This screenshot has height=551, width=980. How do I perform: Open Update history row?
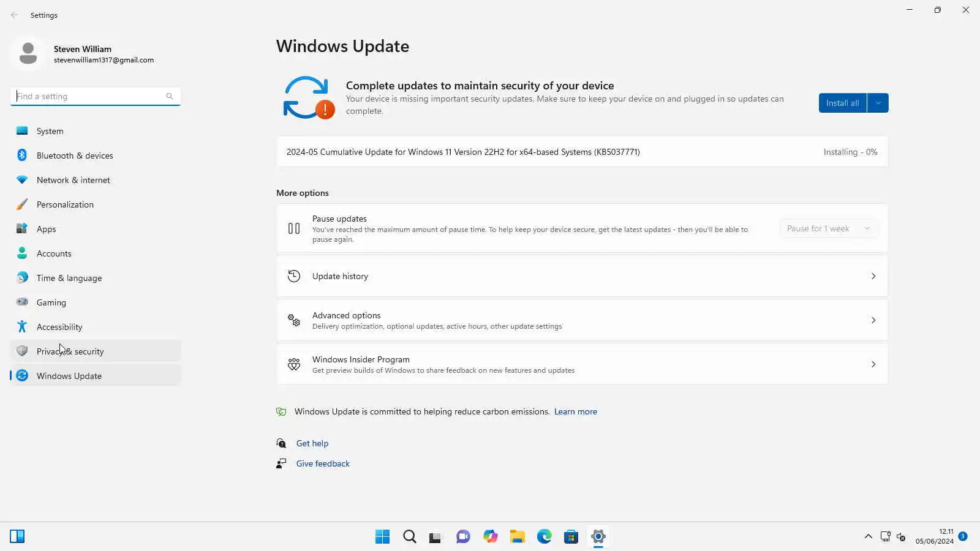[582, 276]
